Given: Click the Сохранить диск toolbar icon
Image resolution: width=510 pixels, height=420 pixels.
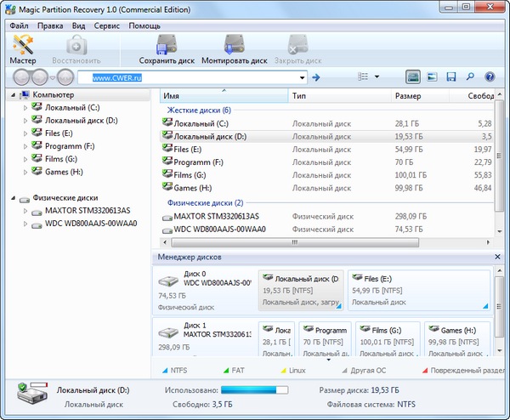Looking at the screenshot, I should [x=168, y=48].
